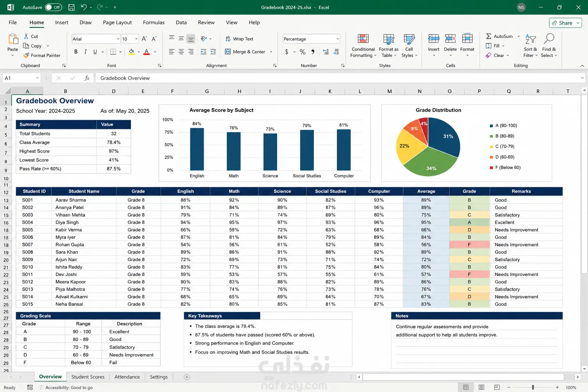Increase font size with the larger A
This screenshot has height=392, width=588.
(x=144, y=39)
